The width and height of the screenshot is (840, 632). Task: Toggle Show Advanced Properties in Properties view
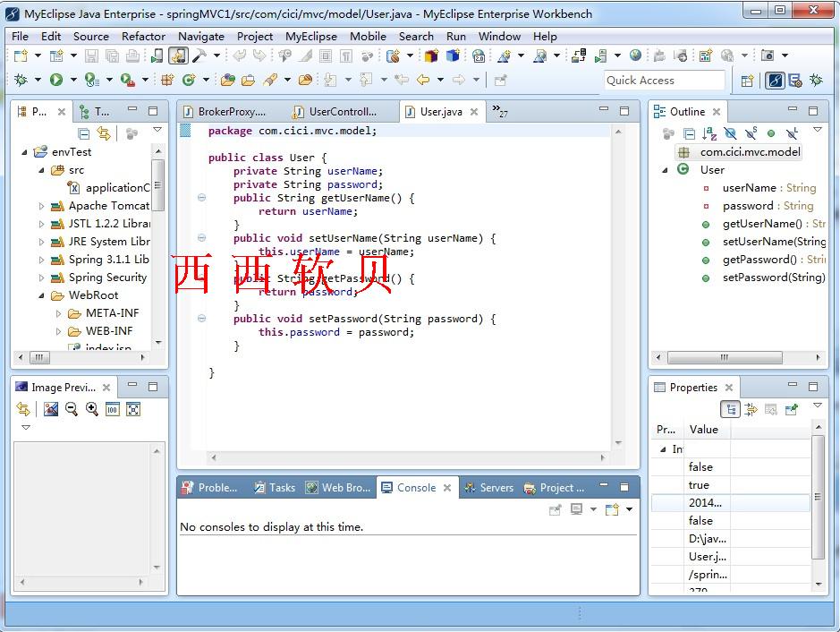tap(751, 410)
